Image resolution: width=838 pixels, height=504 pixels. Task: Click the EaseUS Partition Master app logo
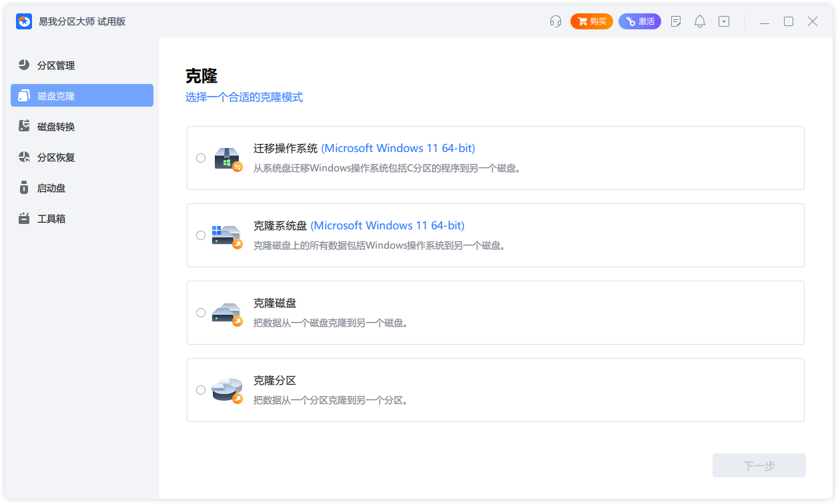(24, 21)
